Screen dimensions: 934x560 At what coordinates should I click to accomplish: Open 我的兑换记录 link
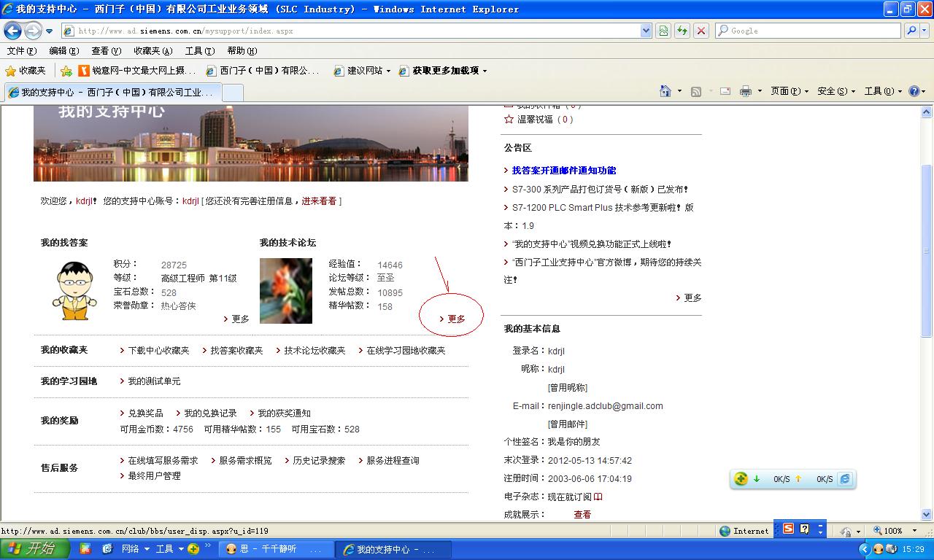(x=210, y=413)
